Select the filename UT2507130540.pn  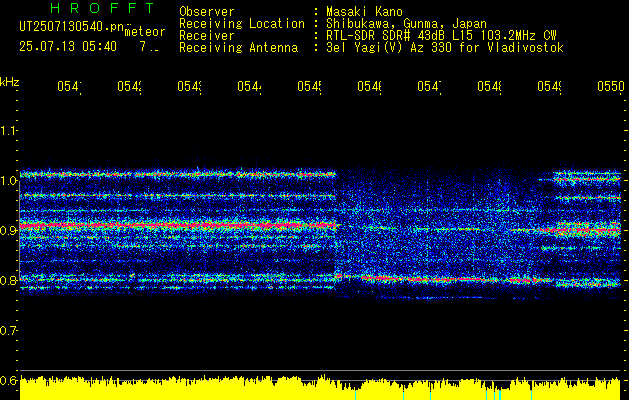point(72,26)
